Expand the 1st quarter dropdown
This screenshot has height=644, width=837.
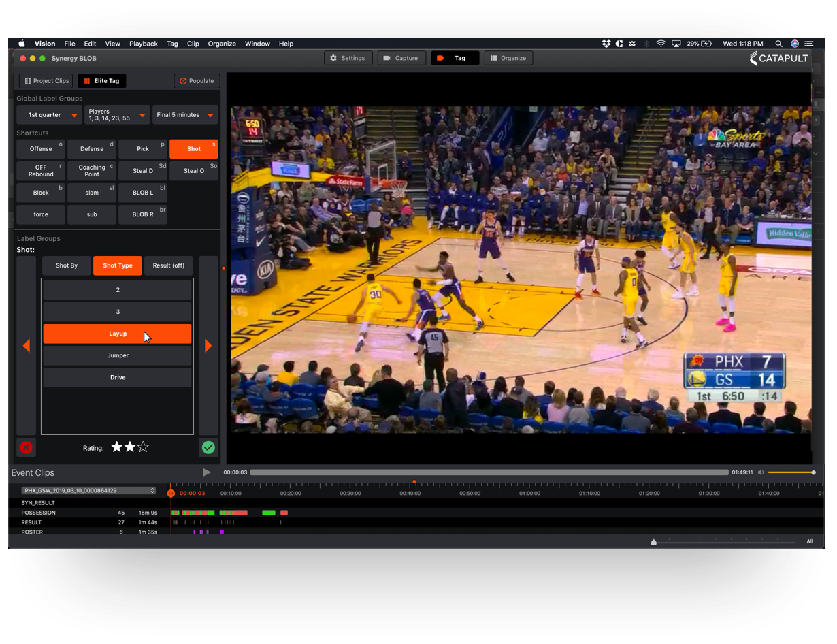click(x=49, y=115)
